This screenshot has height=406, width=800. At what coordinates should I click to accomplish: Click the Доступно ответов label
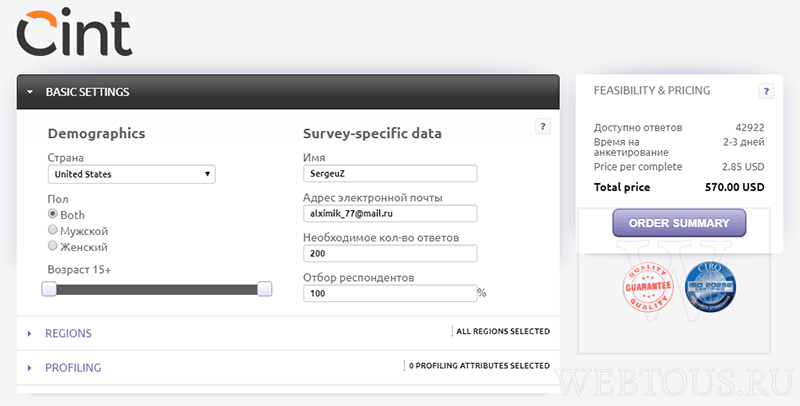pos(638,128)
